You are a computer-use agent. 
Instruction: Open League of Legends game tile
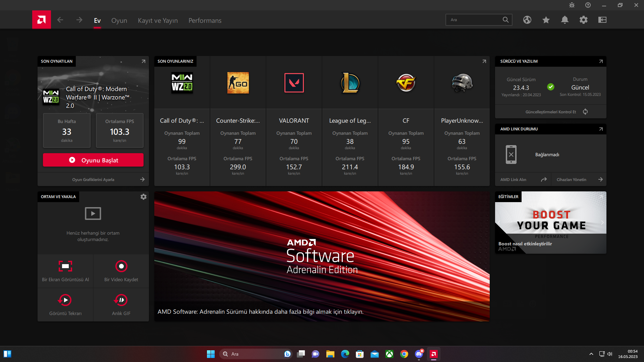(x=350, y=121)
